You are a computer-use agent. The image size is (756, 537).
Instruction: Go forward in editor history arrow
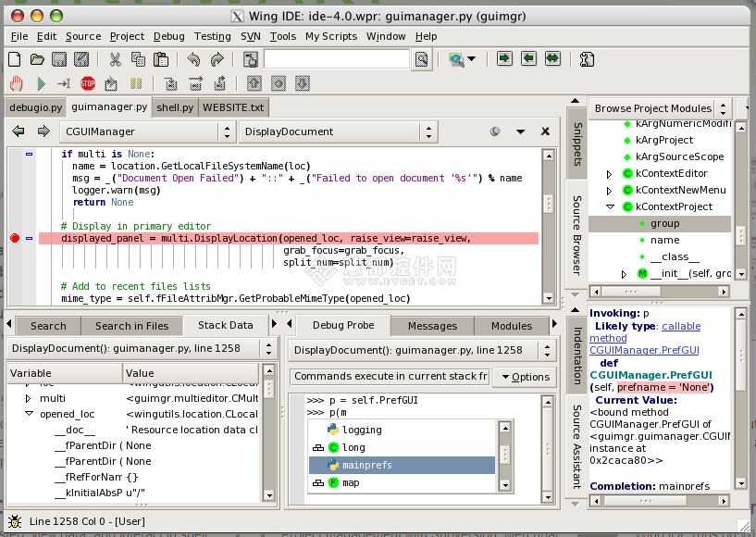tap(43, 131)
